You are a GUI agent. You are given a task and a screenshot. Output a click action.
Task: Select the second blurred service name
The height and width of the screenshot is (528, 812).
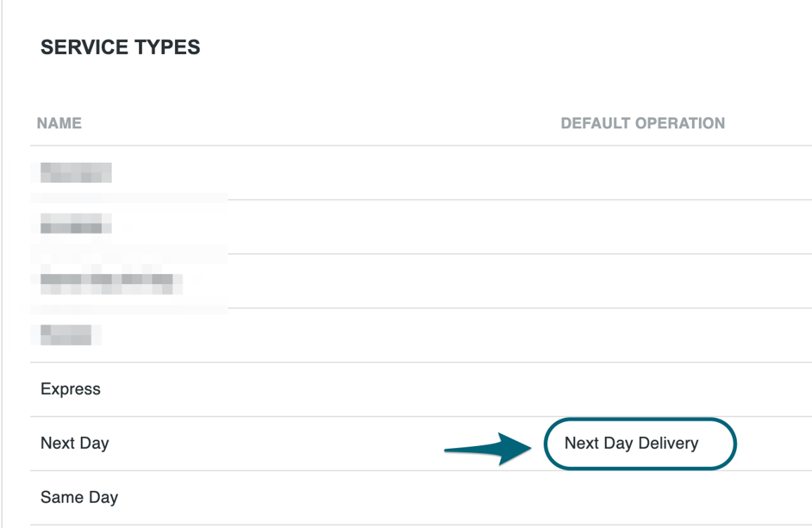pos(76,224)
